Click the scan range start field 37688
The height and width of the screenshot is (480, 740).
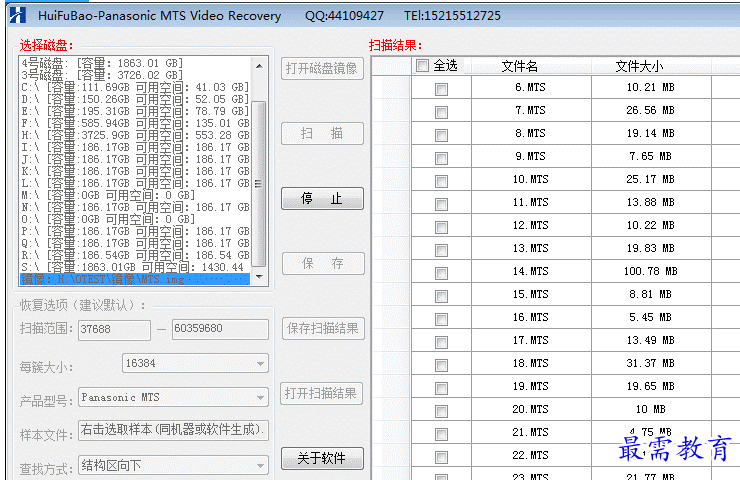[x=114, y=329]
